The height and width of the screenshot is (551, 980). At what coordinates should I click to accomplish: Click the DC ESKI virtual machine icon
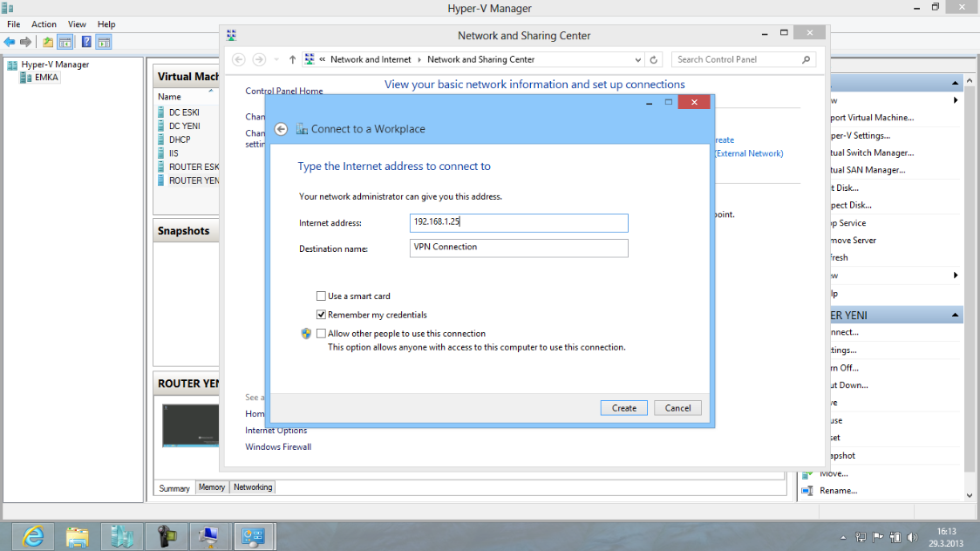click(x=161, y=112)
